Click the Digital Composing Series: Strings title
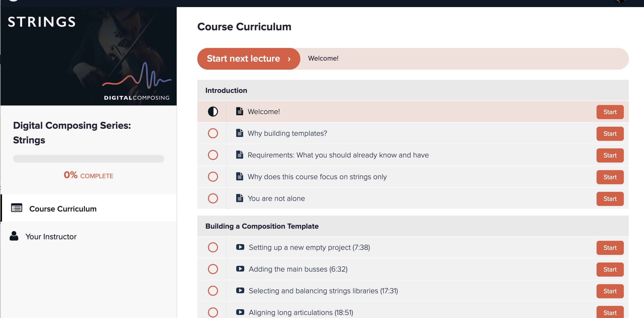The width and height of the screenshot is (644, 318). coord(72,133)
